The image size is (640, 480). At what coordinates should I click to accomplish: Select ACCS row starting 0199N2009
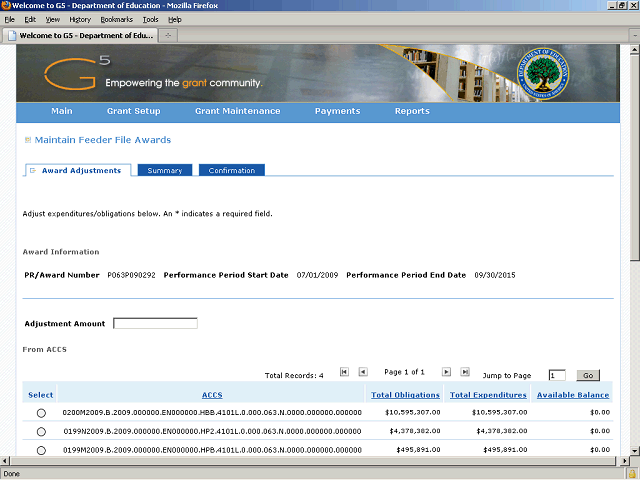tap(41, 431)
